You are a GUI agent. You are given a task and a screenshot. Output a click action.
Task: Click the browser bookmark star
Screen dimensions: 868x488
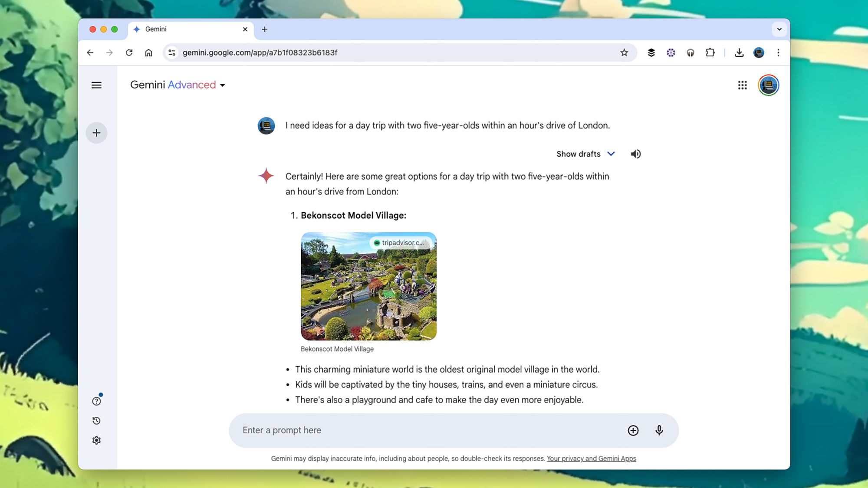click(624, 52)
